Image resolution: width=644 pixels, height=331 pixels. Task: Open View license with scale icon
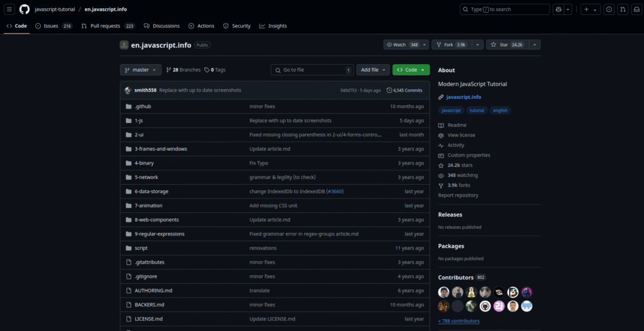click(457, 135)
